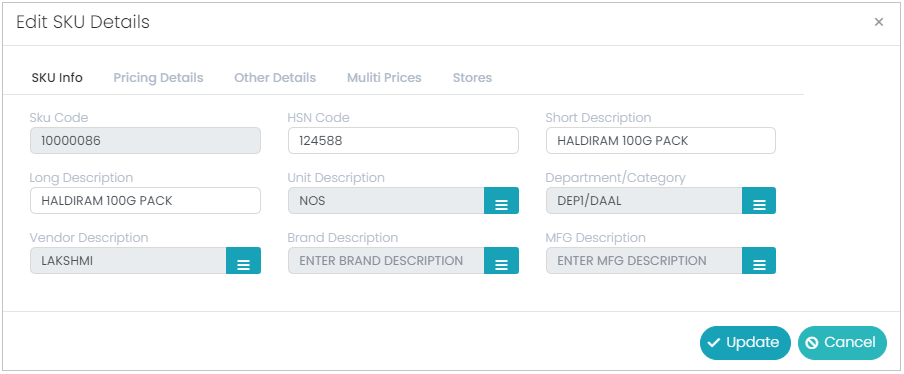Click the LAKSHMI vendor field

[x=128, y=260]
